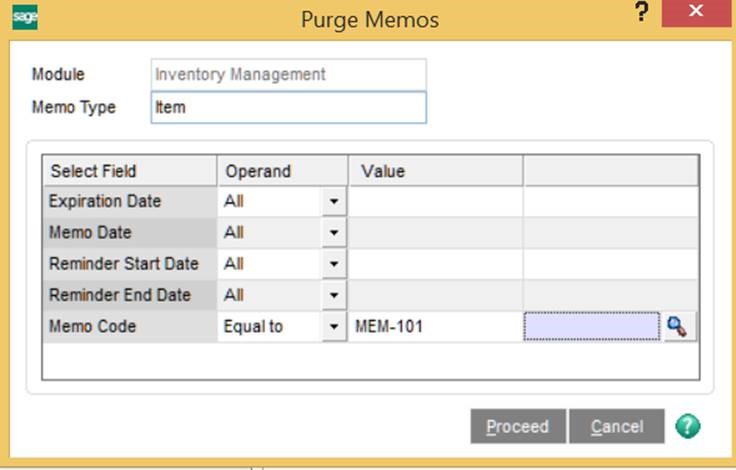Click the Operand column header
Viewport: 736px width, 470px height.
pyautogui.click(x=283, y=171)
